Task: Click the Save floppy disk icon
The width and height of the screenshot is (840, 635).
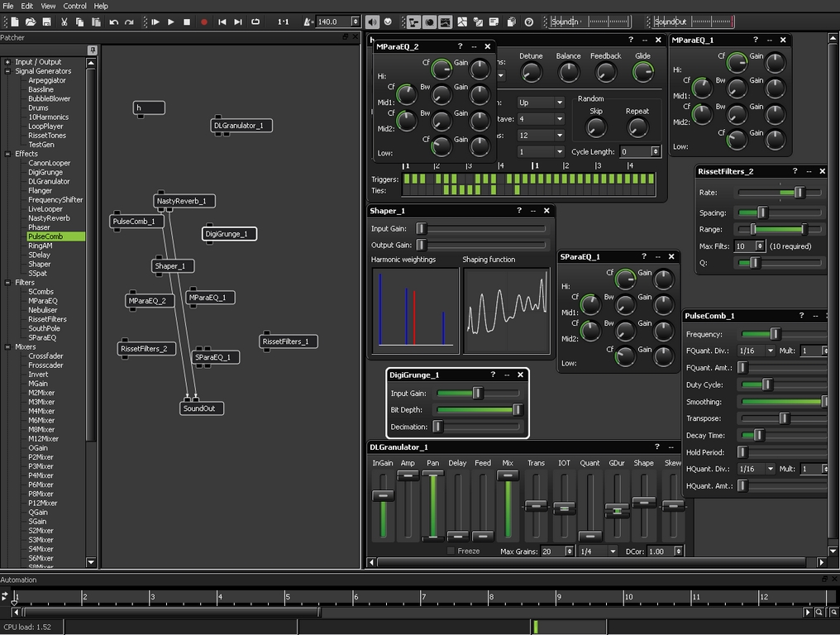Action: click(x=47, y=21)
